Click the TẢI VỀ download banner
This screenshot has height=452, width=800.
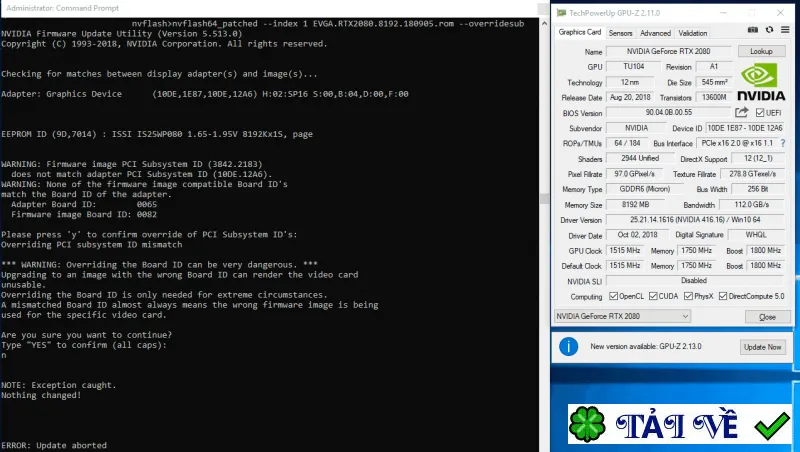pyautogui.click(x=680, y=424)
